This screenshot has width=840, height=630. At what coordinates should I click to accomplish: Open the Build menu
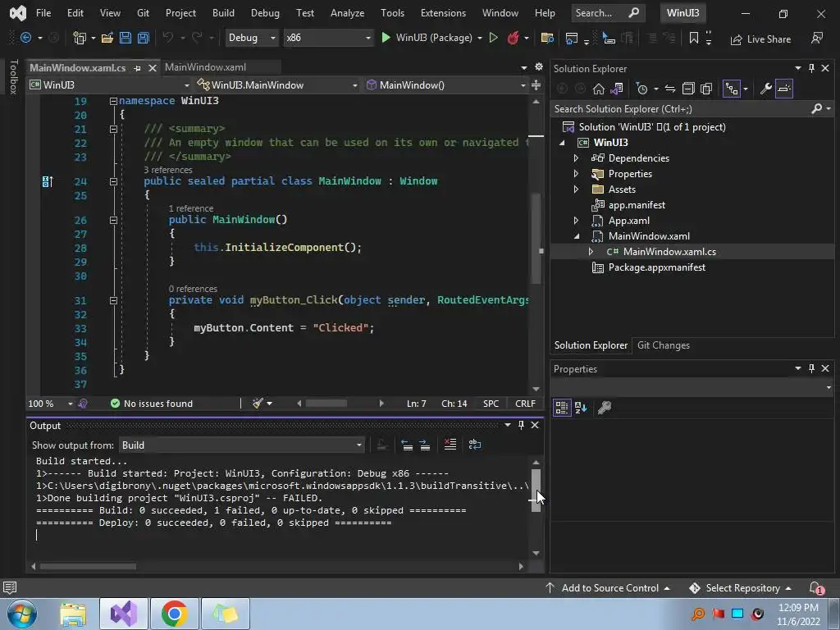tap(223, 13)
